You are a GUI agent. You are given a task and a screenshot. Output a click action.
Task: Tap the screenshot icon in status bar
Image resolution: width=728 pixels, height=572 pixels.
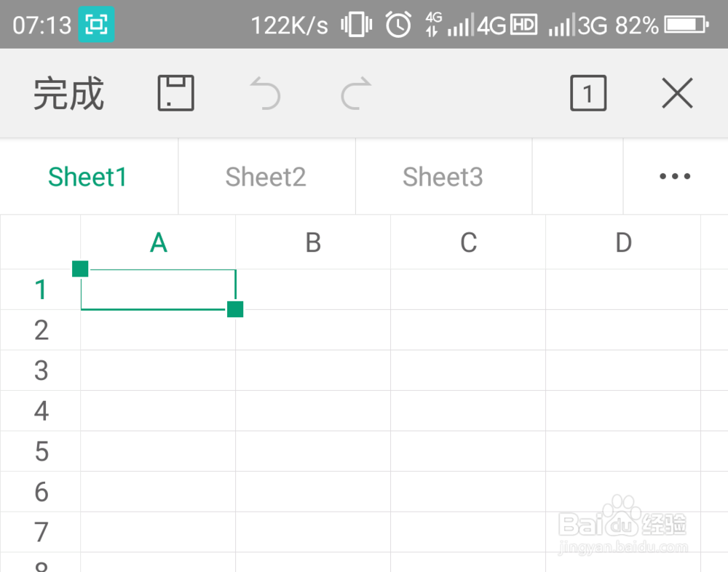tap(96, 25)
